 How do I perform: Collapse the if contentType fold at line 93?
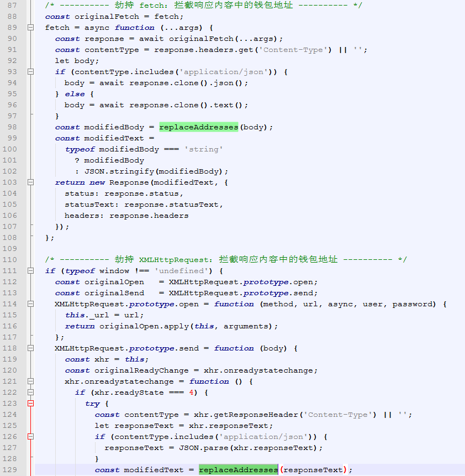coord(30,72)
